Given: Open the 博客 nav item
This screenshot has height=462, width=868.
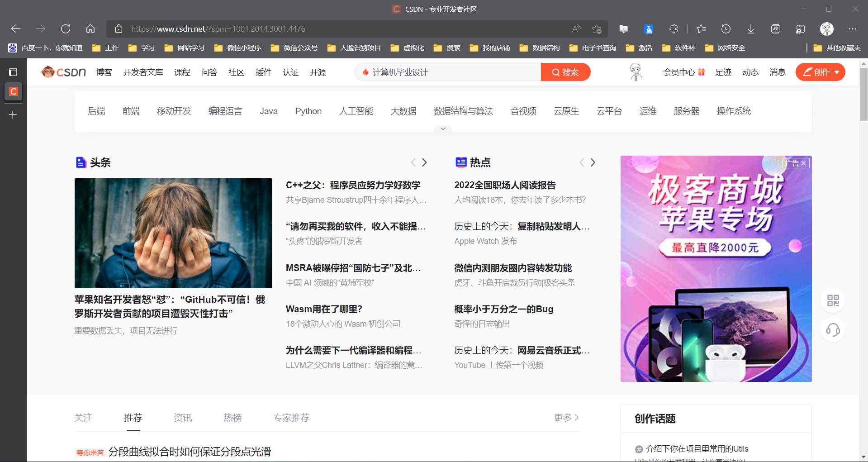Looking at the screenshot, I should point(104,72).
